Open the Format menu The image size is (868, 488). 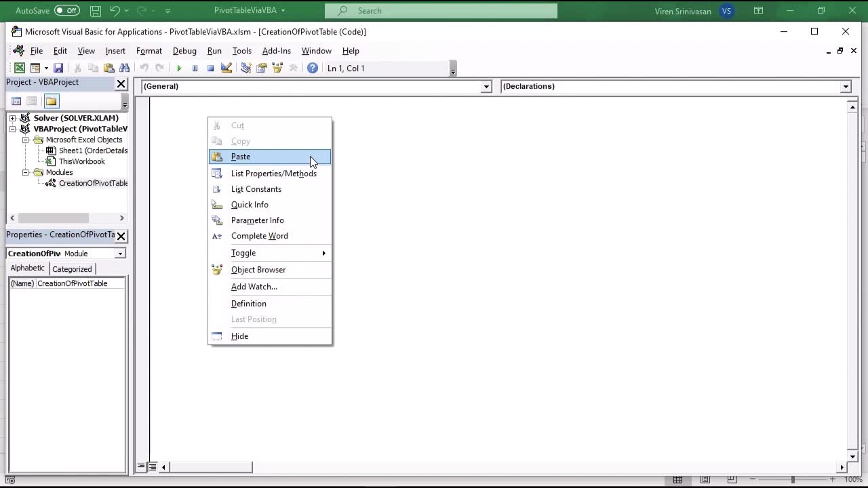[x=149, y=51]
